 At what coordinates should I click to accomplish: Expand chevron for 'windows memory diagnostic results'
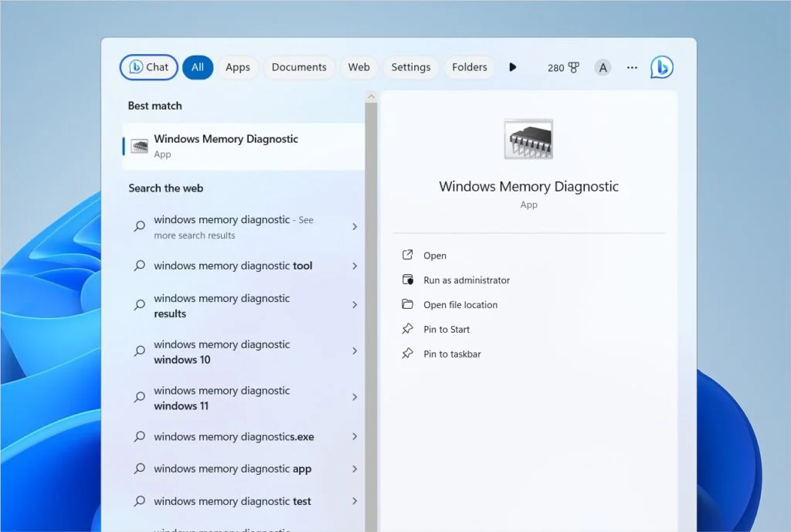[x=355, y=305]
